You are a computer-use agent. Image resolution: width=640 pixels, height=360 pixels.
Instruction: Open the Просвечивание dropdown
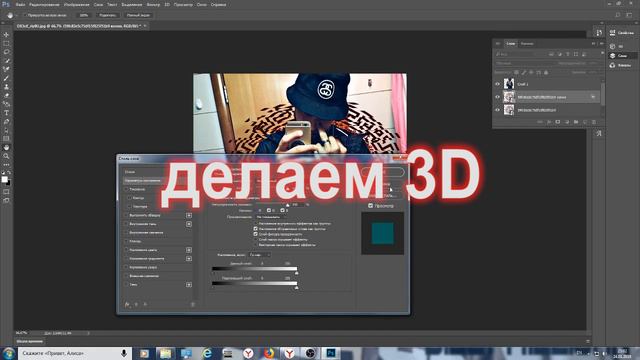270,217
